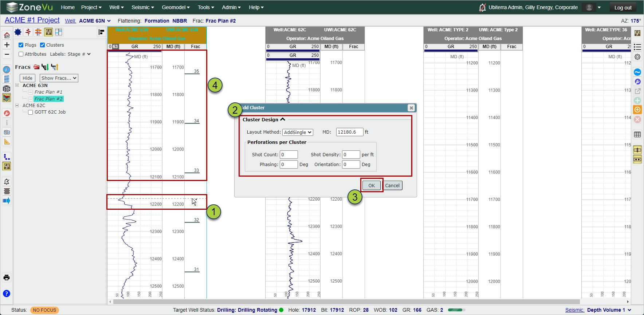Image resolution: width=644 pixels, height=315 pixels.
Task: Click the Log out button
Action: click(x=623, y=7)
